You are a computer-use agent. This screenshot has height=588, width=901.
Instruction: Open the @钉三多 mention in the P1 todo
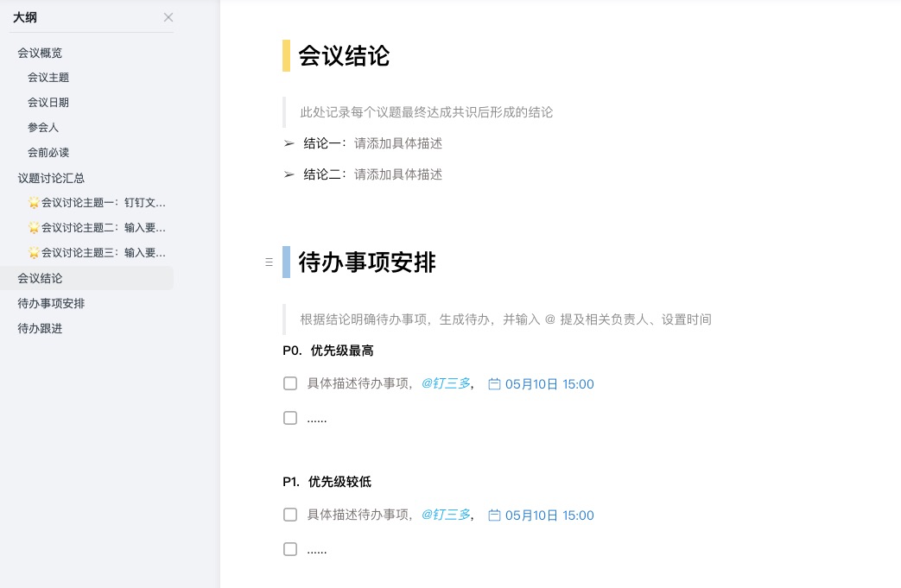coord(446,515)
